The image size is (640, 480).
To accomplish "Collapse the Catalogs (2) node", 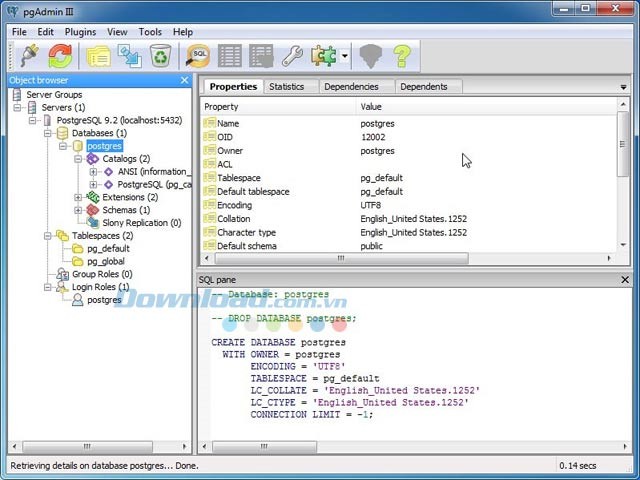I will tap(78, 159).
